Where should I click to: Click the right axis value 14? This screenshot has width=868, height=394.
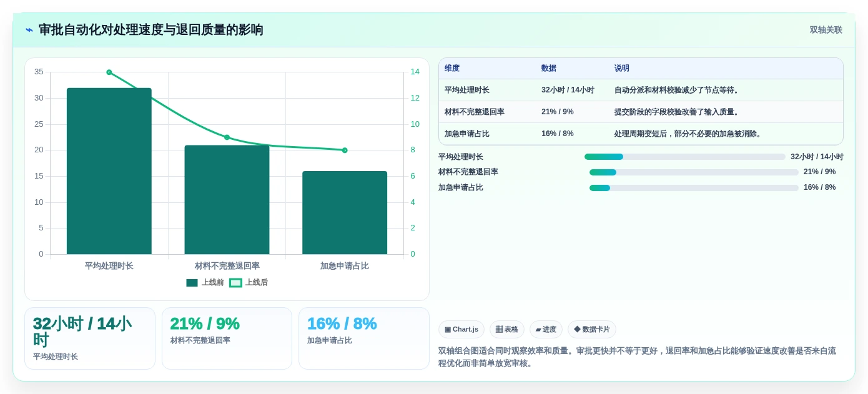415,72
